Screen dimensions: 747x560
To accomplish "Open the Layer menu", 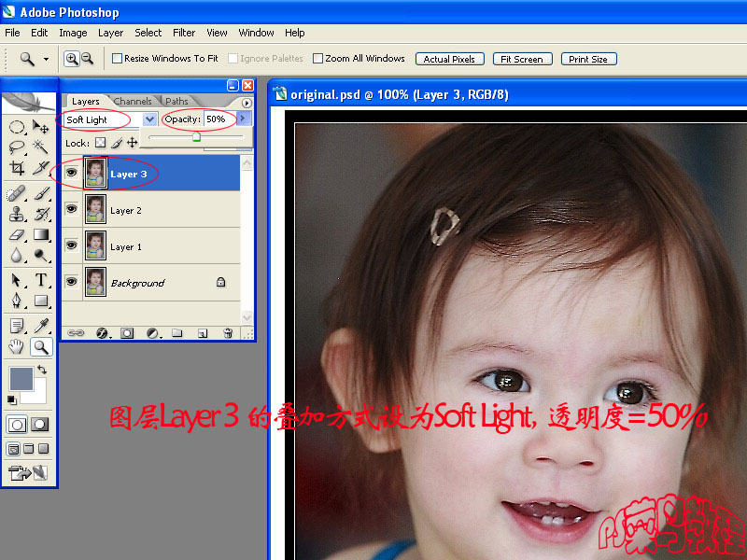I will tap(110, 33).
